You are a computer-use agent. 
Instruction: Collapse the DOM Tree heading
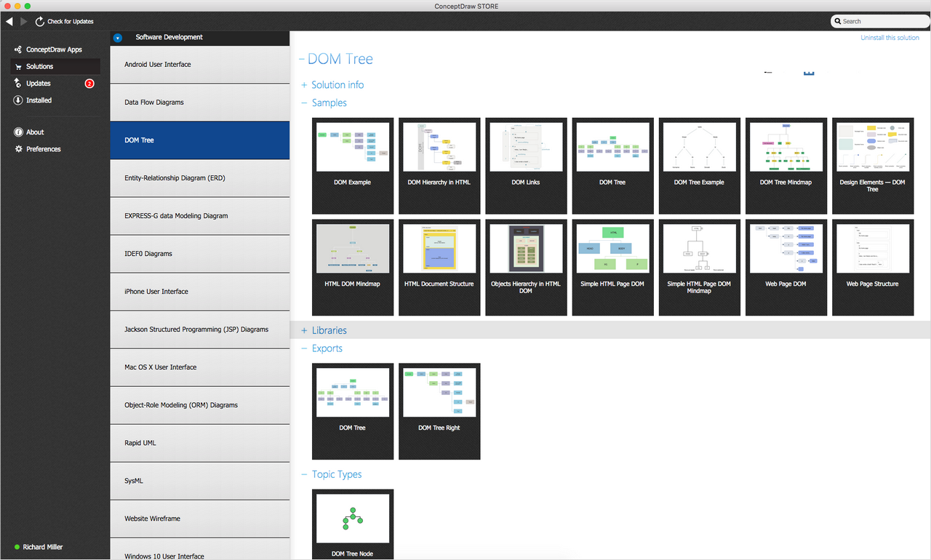click(x=302, y=60)
